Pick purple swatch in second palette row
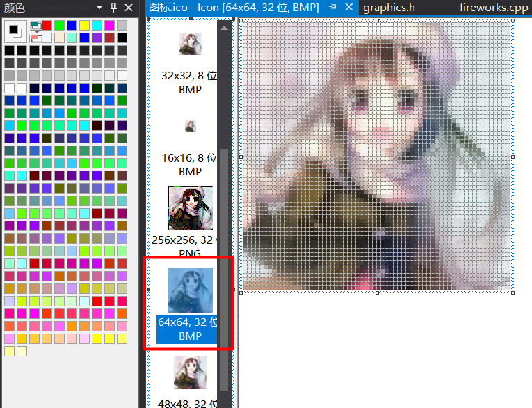This screenshot has height=408, width=532. (x=97, y=38)
